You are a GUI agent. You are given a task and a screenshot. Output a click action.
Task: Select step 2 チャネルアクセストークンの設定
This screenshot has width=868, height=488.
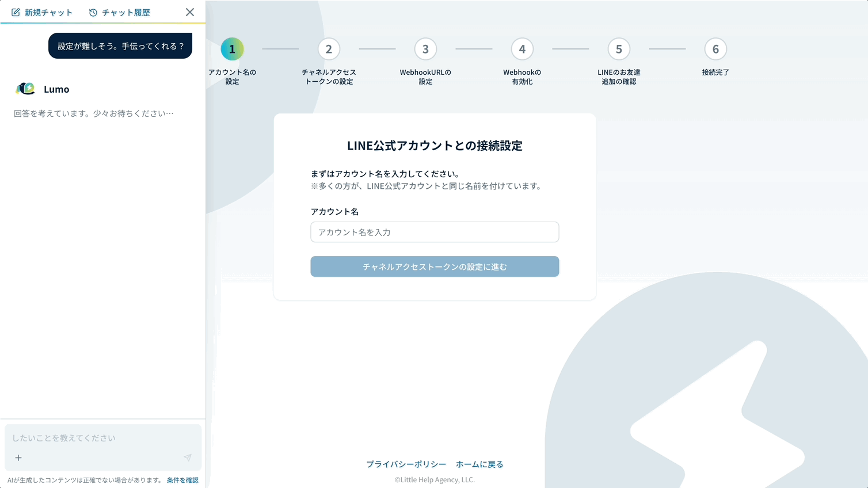(x=329, y=49)
